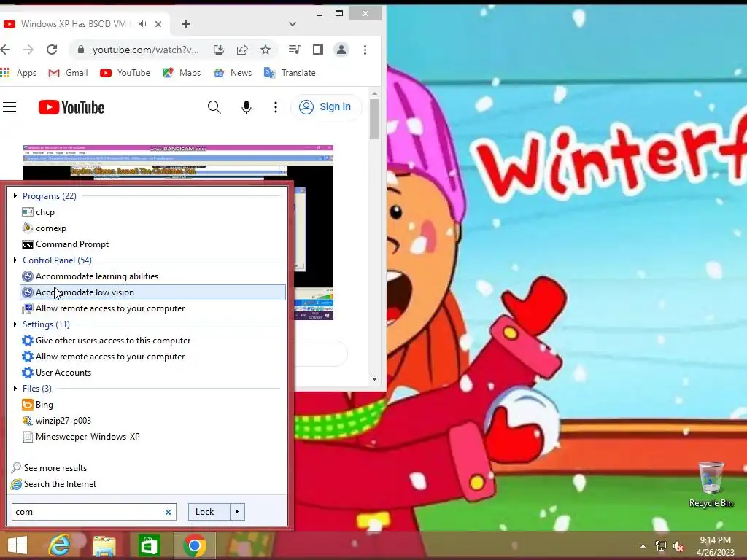Bookmark this page with star icon

pos(266,50)
